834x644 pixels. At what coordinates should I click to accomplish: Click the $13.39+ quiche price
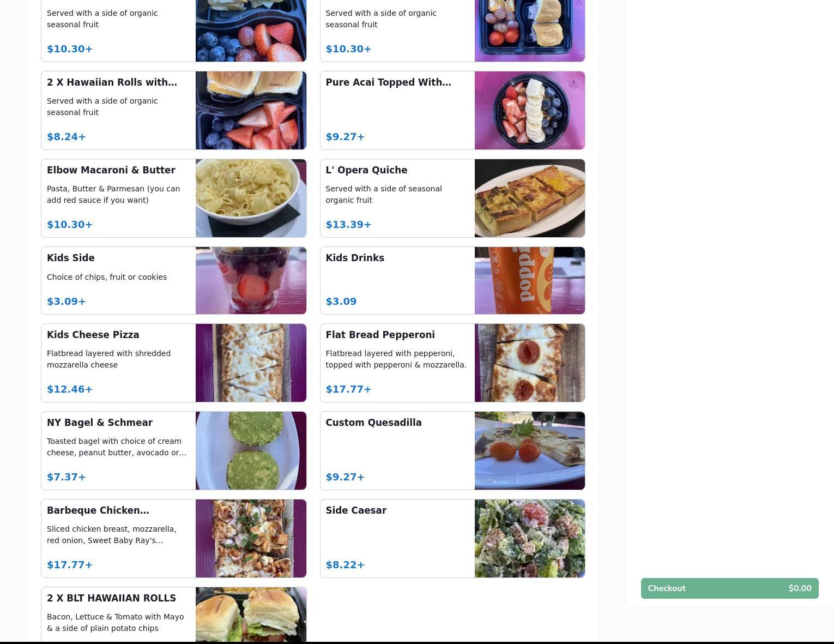[x=348, y=225]
